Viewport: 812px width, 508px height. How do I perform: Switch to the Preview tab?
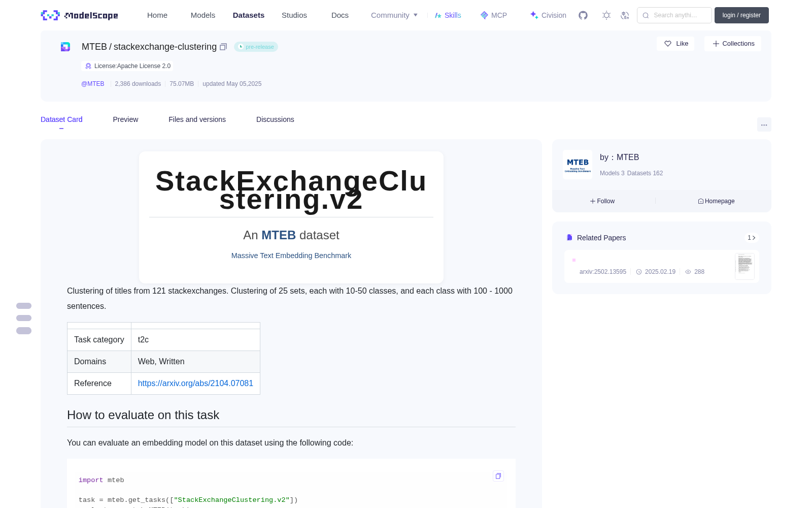pyautogui.click(x=125, y=119)
